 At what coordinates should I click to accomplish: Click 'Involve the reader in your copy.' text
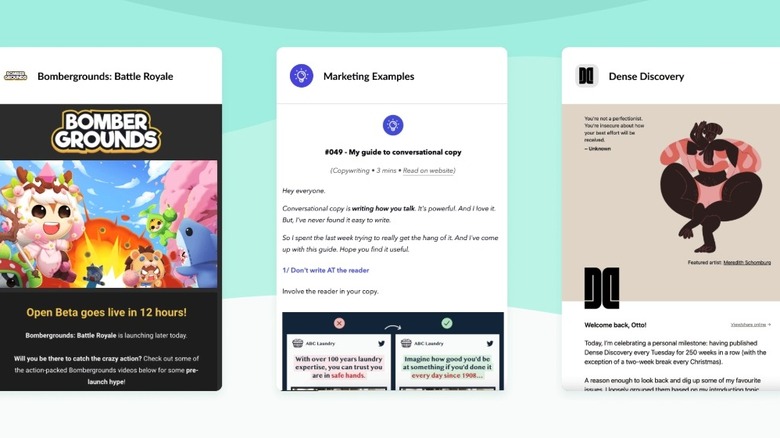[x=330, y=291]
